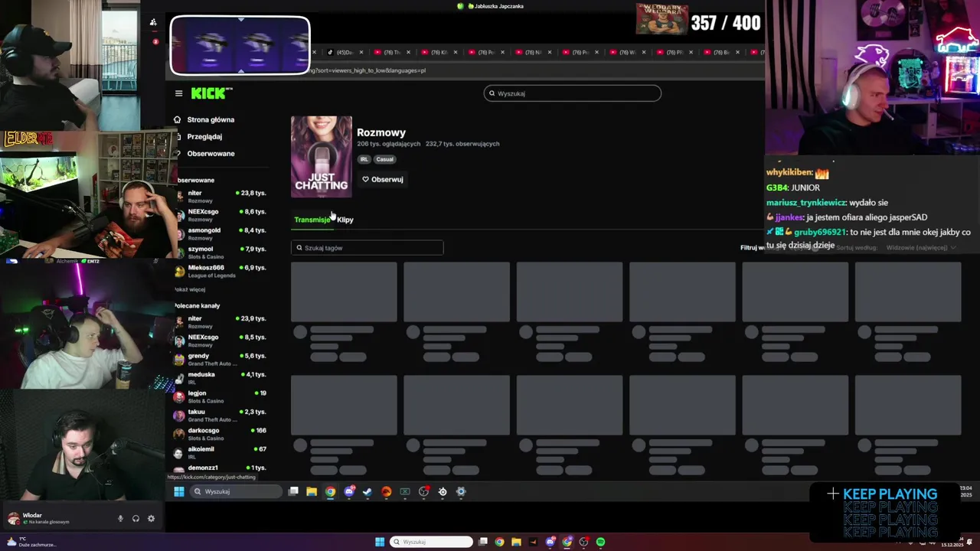Open legjon Slots & Casino channel
Viewport: 980px width, 551px height.
click(220, 396)
